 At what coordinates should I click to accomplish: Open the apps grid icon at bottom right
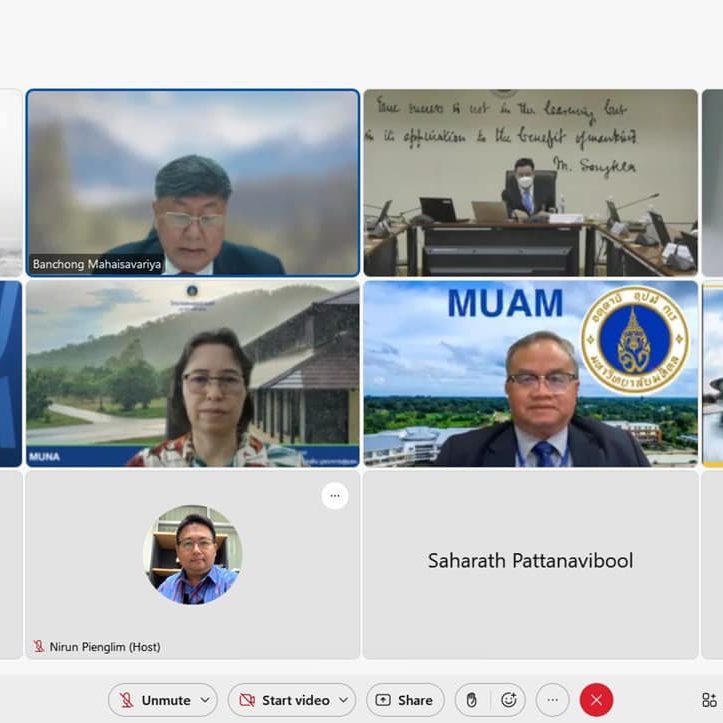coord(709,700)
